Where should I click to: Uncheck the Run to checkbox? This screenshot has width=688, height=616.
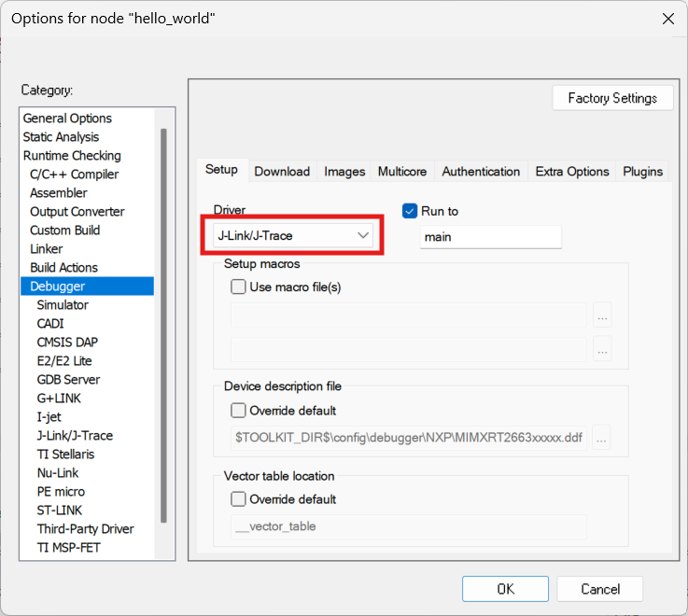tap(410, 211)
